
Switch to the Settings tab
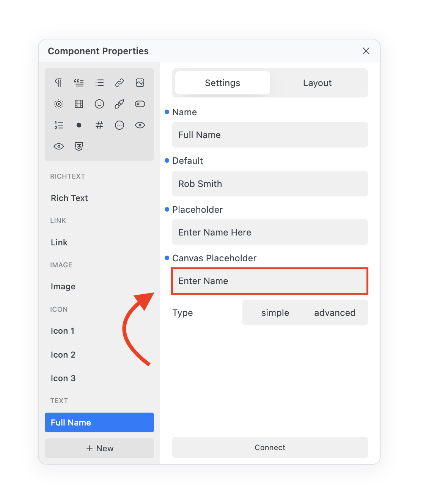223,83
